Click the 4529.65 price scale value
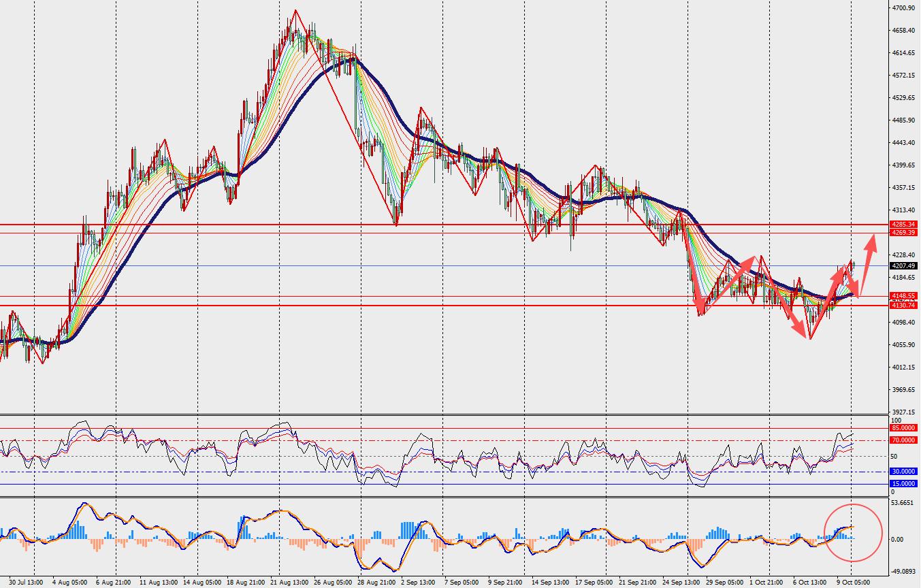 pyautogui.click(x=903, y=98)
